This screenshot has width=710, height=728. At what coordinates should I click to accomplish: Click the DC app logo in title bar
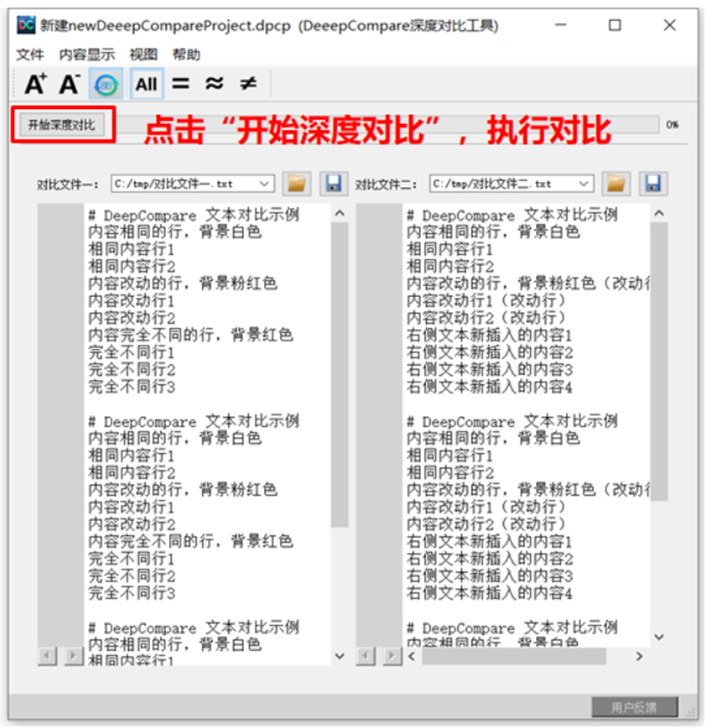[x=26, y=25]
